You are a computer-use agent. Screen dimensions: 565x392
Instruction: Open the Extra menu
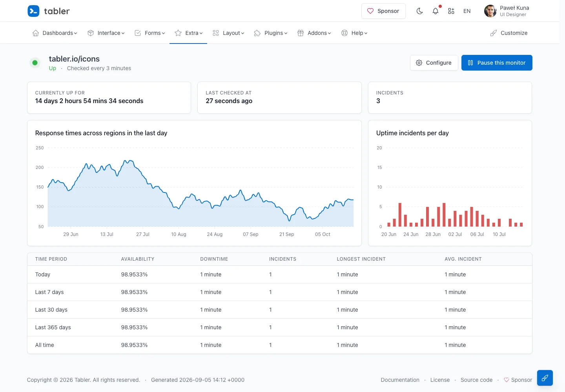point(188,33)
